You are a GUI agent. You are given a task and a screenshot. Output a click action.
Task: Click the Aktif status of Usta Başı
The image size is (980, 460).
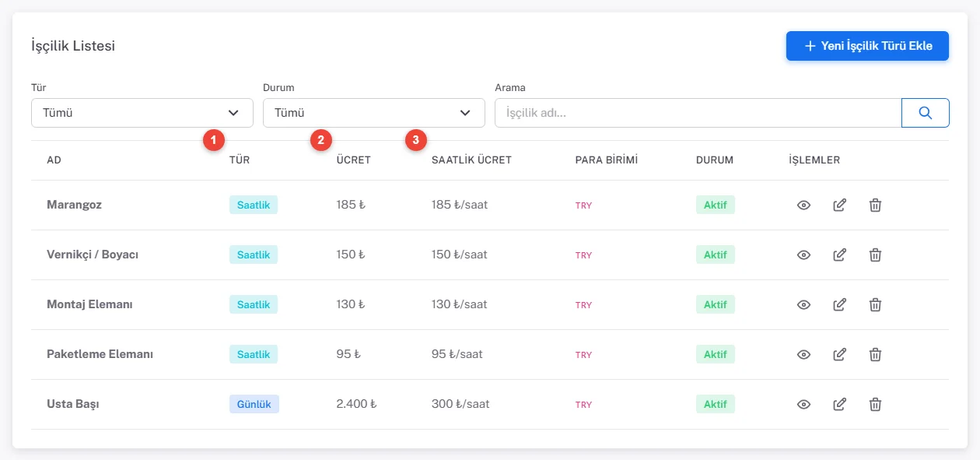tap(716, 404)
